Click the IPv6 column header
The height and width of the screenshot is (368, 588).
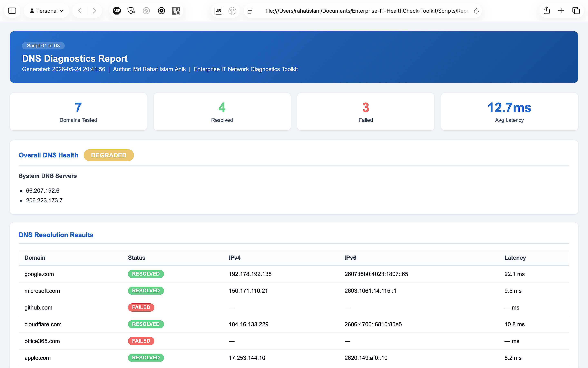(350, 258)
